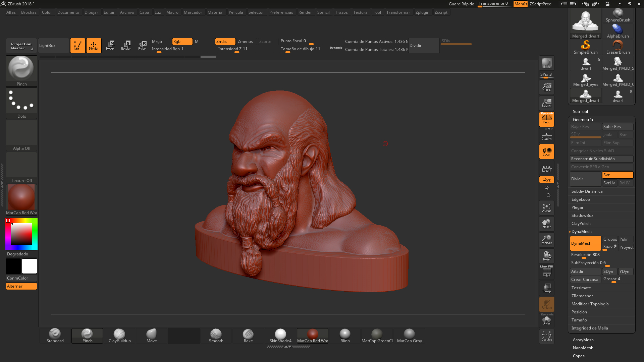
Task: Click the PolyF line fill icon
Action: (546, 272)
